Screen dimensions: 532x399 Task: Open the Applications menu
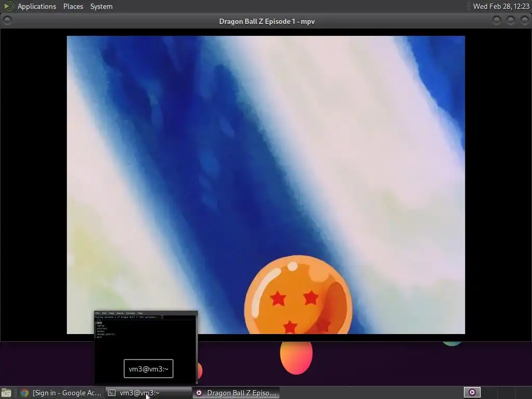[37, 6]
